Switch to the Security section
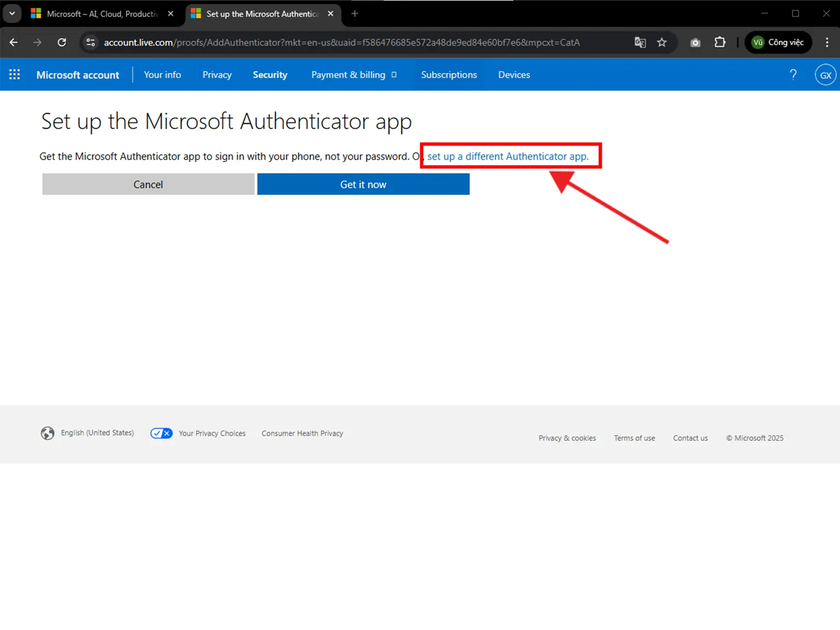This screenshot has width=840, height=630. [x=270, y=74]
